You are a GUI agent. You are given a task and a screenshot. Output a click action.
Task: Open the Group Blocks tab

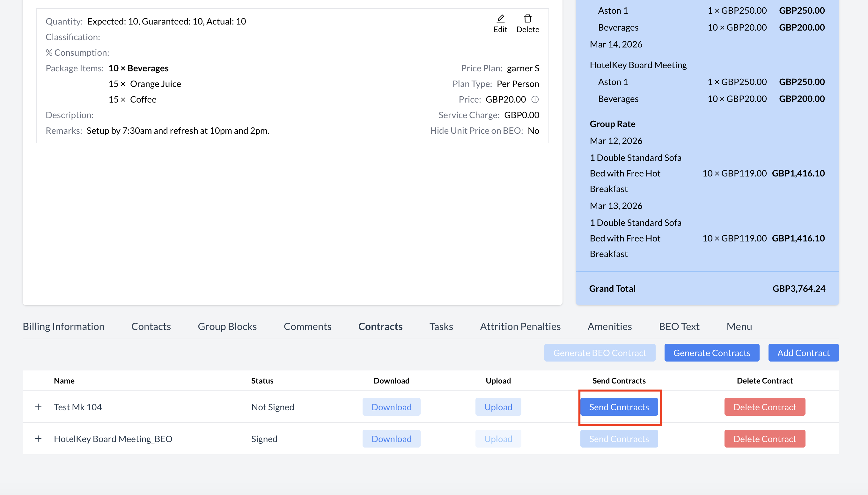tap(227, 326)
